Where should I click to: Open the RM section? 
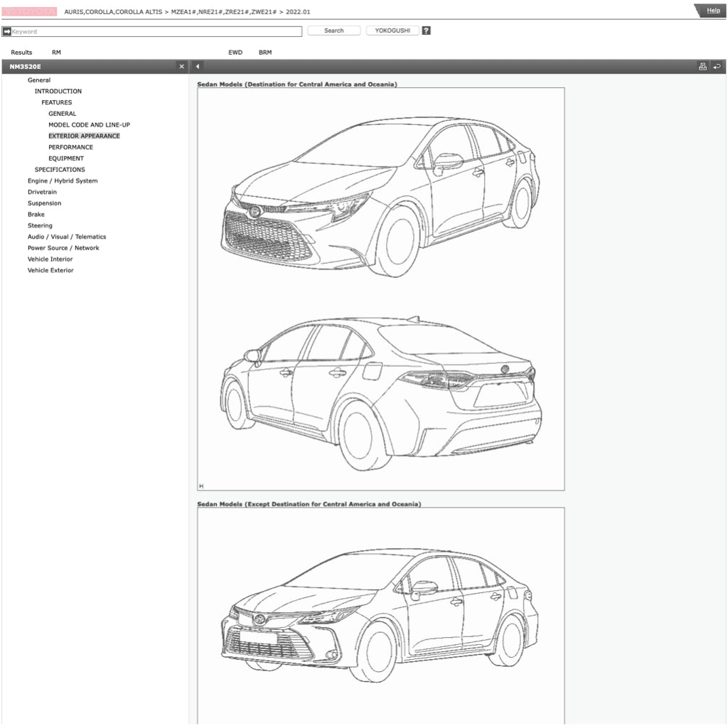pos(55,52)
